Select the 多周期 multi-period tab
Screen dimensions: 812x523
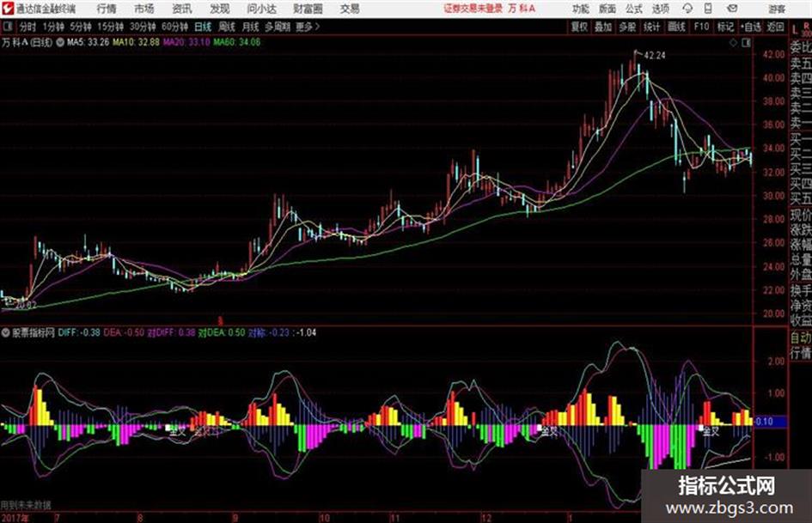[x=278, y=27]
